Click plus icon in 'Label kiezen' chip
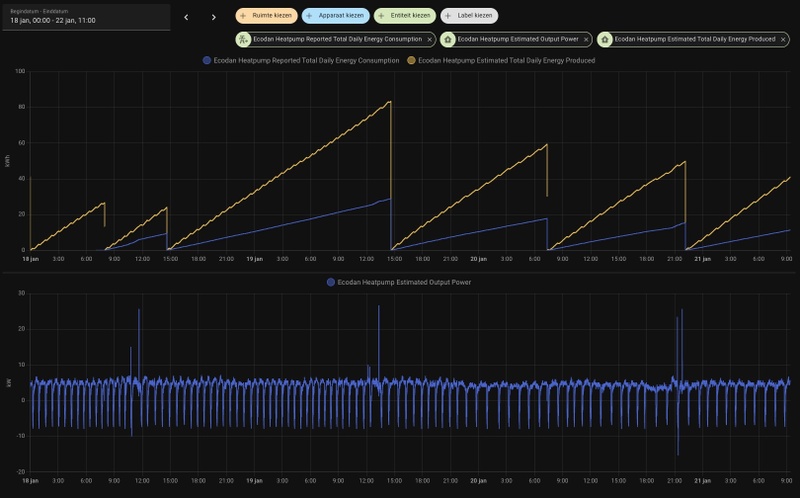 [448, 16]
